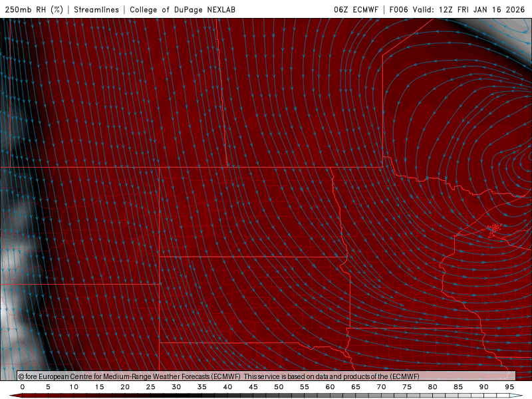This screenshot has height=399, width=532.
Task: Click the colorbar value 10 label
Action: tap(74, 387)
